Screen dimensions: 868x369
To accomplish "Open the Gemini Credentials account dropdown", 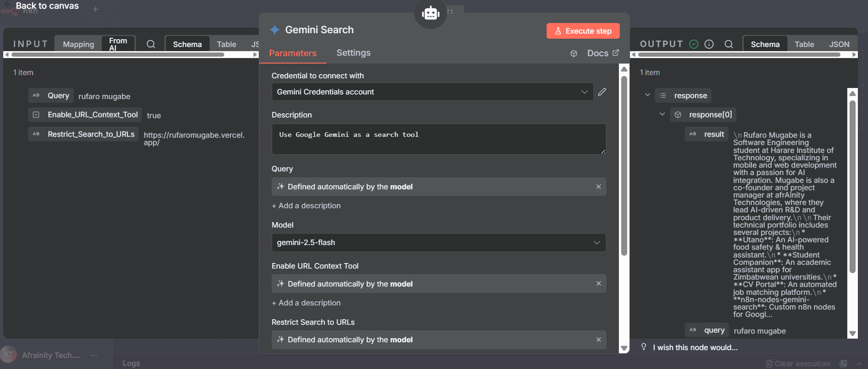I will point(432,92).
